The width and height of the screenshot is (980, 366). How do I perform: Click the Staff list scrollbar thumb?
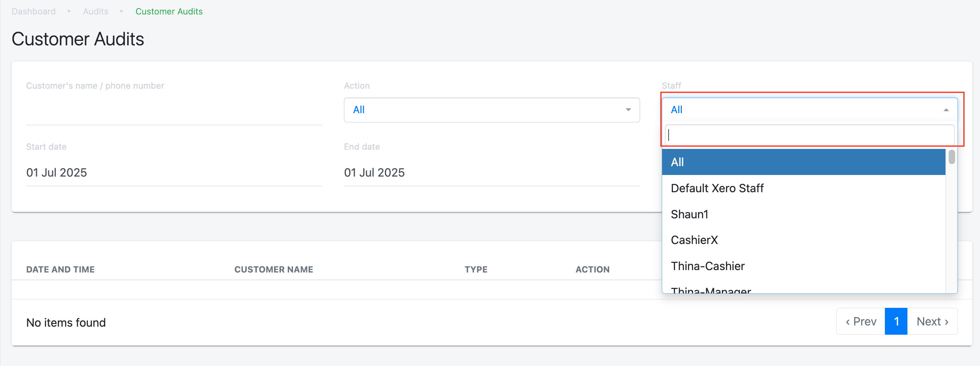click(952, 157)
